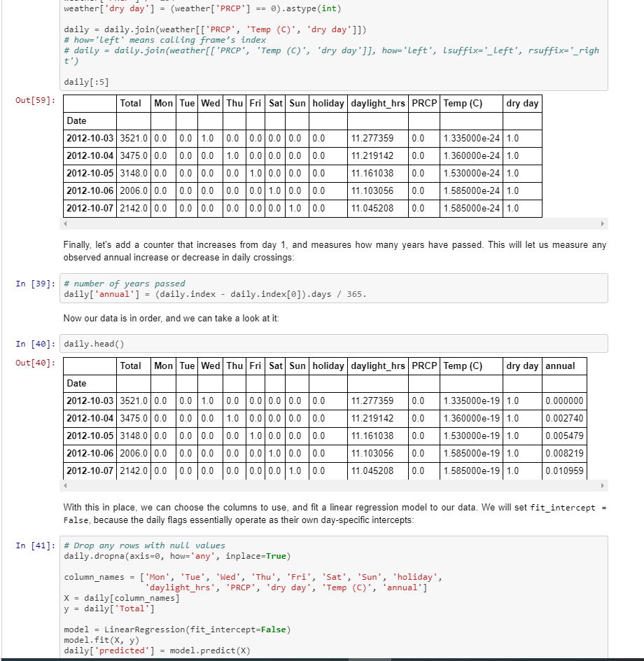
Task: Click value 11.103056 in Out[40] table
Action: pos(372,453)
